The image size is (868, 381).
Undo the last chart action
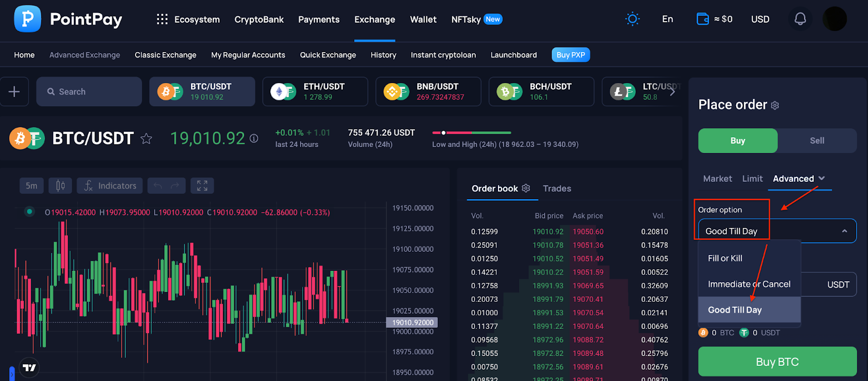click(157, 186)
